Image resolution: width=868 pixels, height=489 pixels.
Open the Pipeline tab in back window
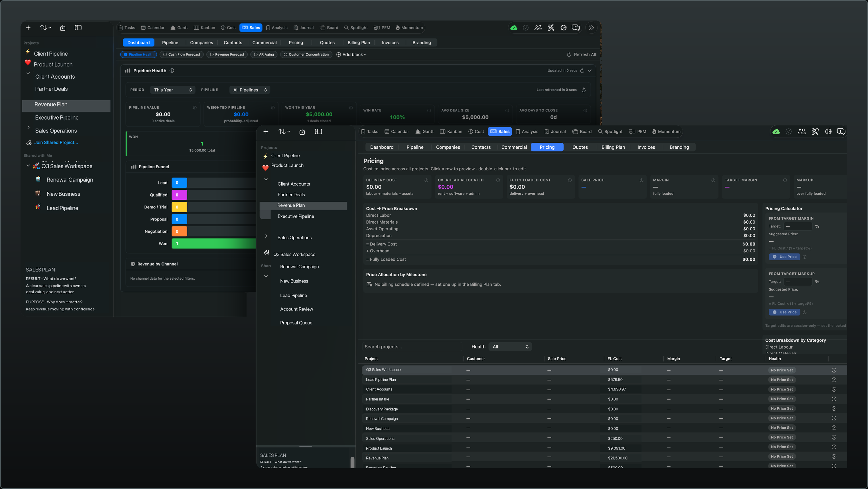click(x=170, y=42)
